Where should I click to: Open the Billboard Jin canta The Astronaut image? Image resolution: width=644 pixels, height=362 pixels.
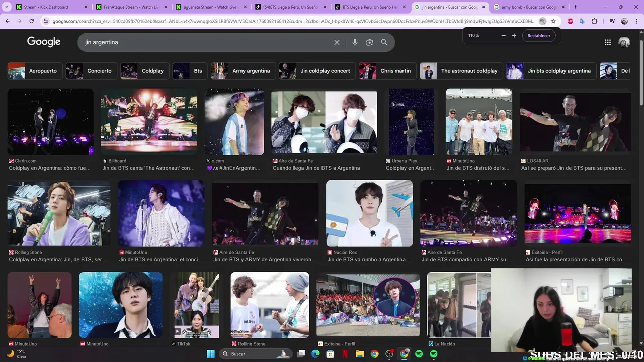(x=149, y=122)
